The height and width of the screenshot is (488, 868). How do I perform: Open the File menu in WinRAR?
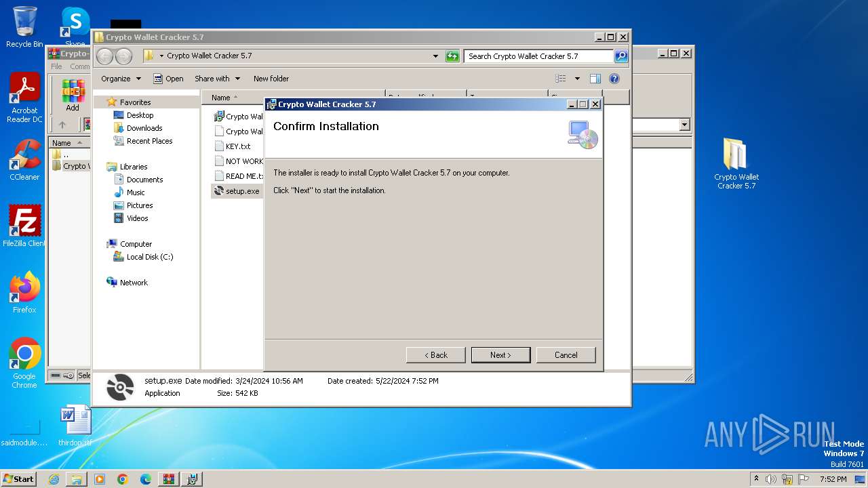[x=56, y=66]
